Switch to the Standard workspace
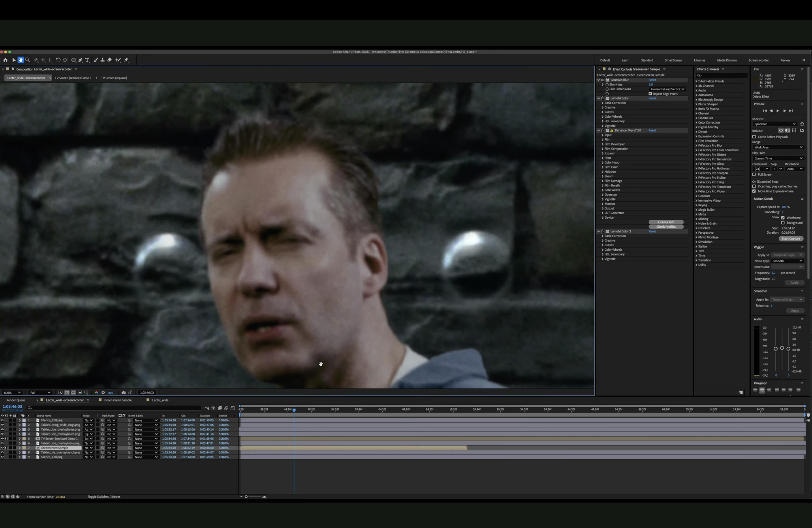Viewport: 812px width, 528px height. tap(647, 60)
